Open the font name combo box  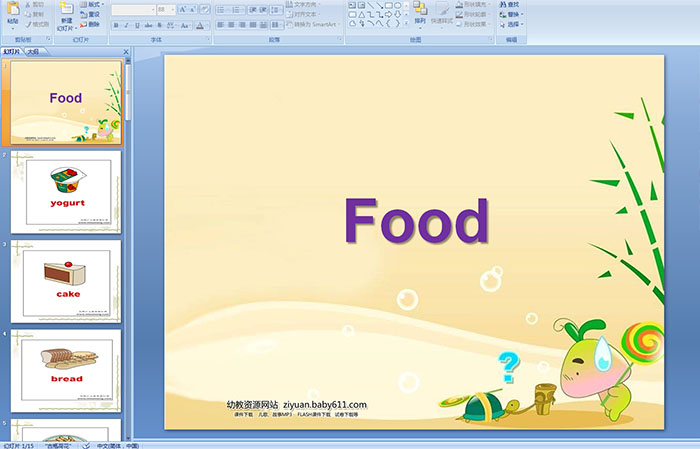[x=133, y=9]
